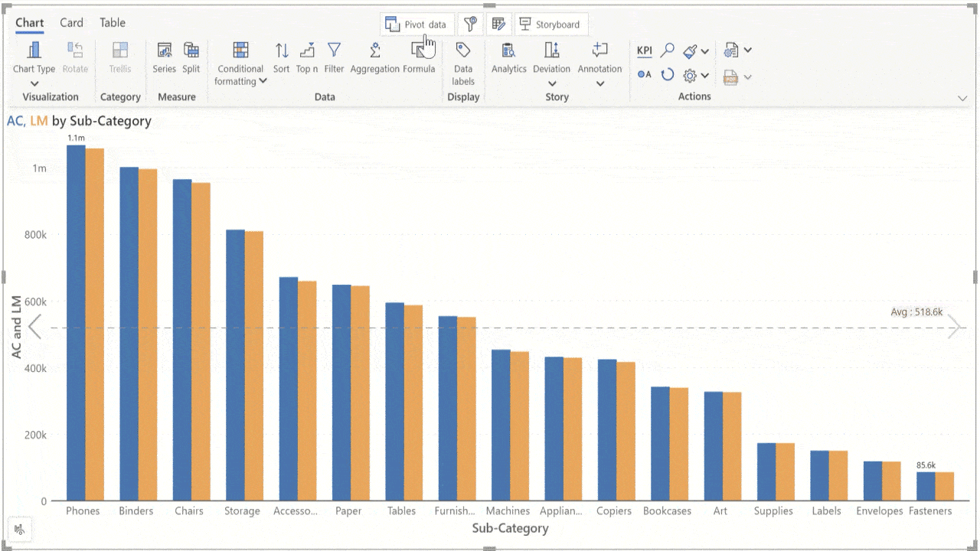The width and height of the screenshot is (980, 551).
Task: Select the Aggregation sigma icon
Action: pos(374,51)
